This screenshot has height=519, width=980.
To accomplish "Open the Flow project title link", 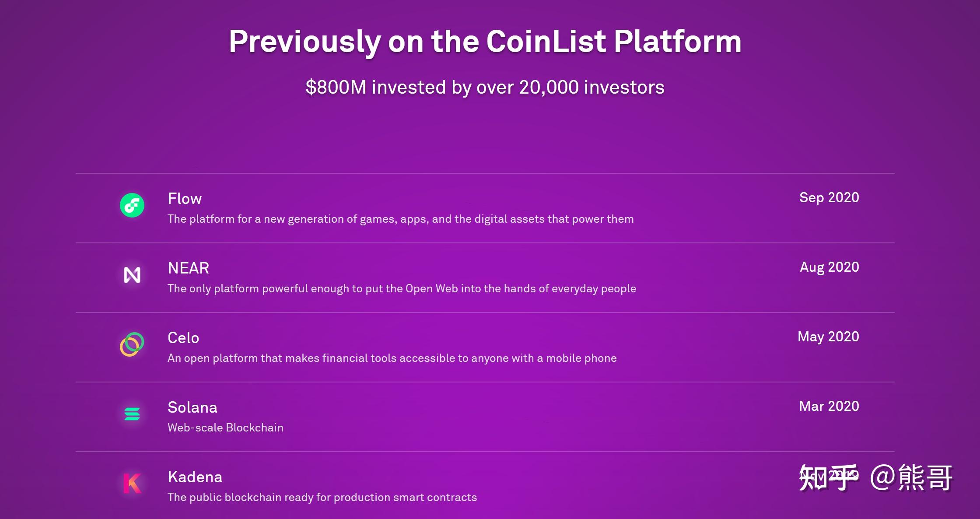I will [x=185, y=199].
